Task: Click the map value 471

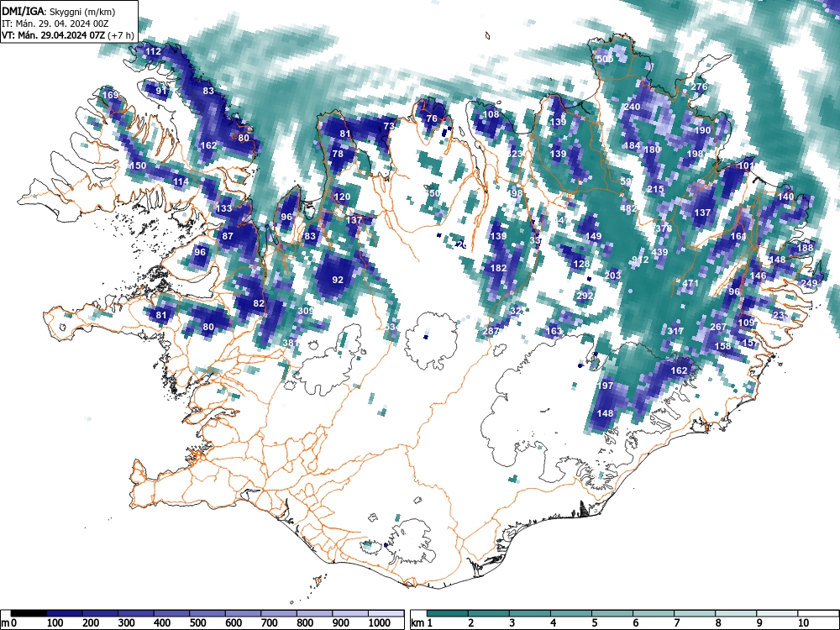Action: coord(690,283)
